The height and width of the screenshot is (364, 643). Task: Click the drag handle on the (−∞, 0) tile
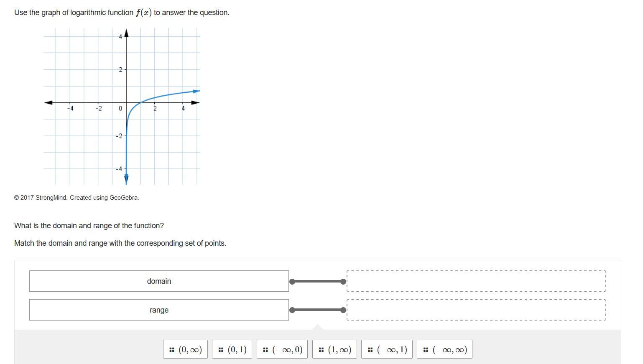(265, 350)
